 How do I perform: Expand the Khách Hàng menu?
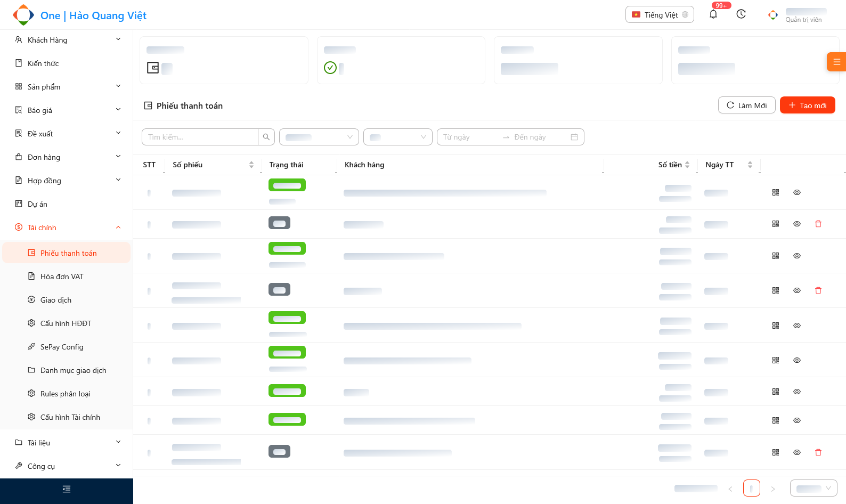point(67,40)
